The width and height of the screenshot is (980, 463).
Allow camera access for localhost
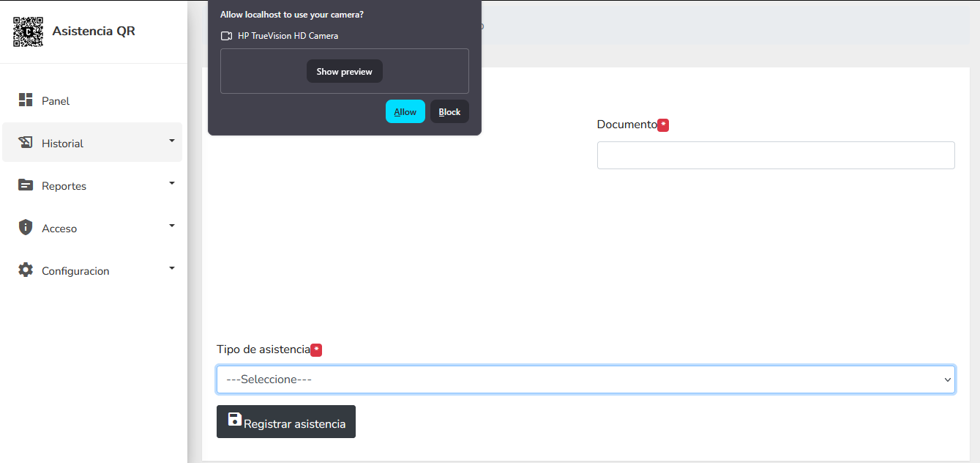pos(405,111)
